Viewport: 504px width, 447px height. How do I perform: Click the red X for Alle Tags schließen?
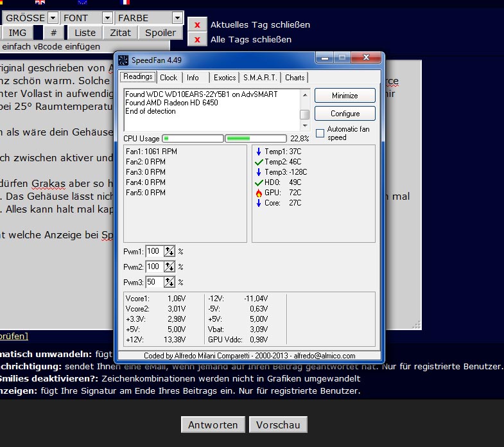tap(197, 40)
